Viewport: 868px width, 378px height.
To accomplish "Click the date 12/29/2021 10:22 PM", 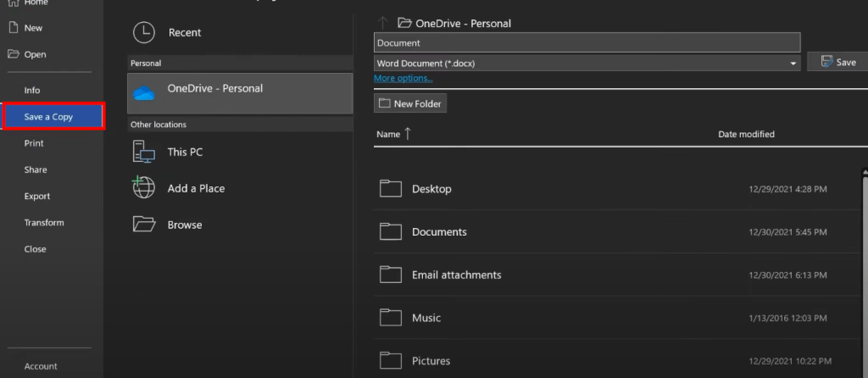I will point(790,361).
